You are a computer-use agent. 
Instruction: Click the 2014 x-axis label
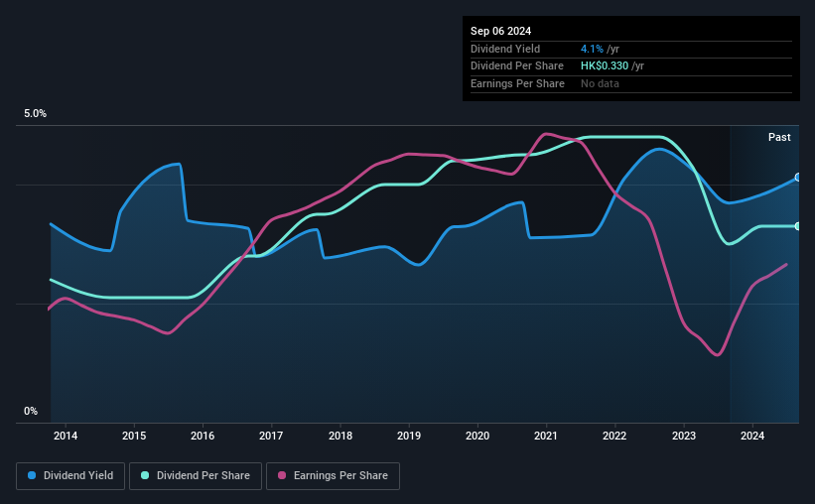tap(66, 436)
